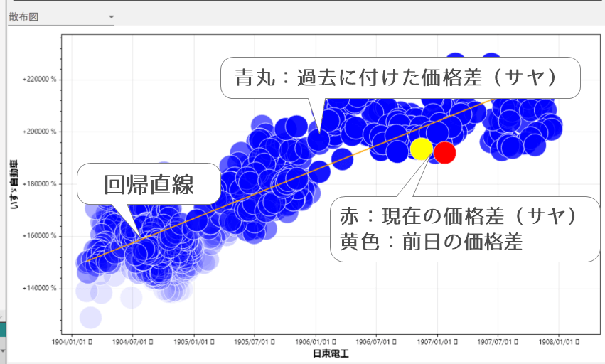Click the 1906/01/01 x-axis label
605x364 pixels.
[316, 342]
